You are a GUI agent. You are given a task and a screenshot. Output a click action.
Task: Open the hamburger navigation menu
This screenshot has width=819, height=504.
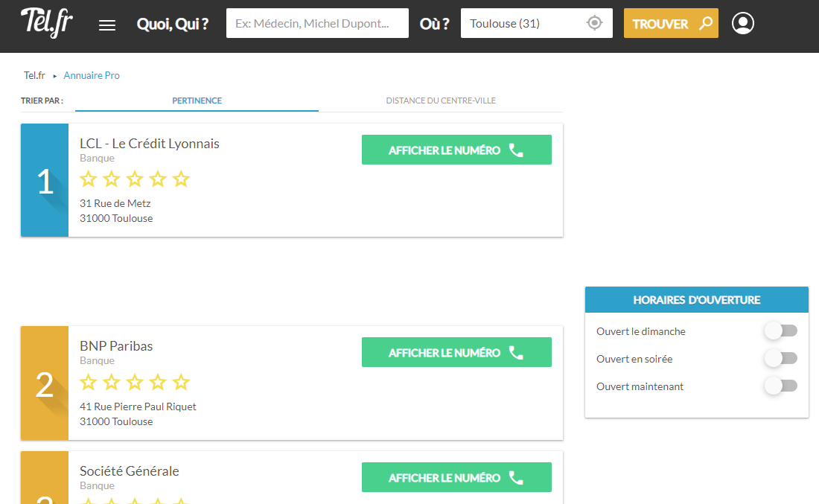point(107,25)
